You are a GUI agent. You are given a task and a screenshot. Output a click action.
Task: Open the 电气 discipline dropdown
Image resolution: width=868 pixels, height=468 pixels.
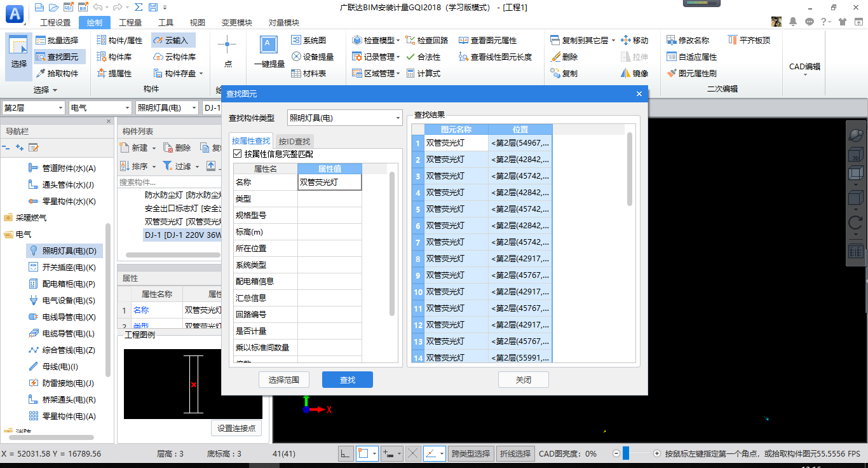[x=100, y=108]
